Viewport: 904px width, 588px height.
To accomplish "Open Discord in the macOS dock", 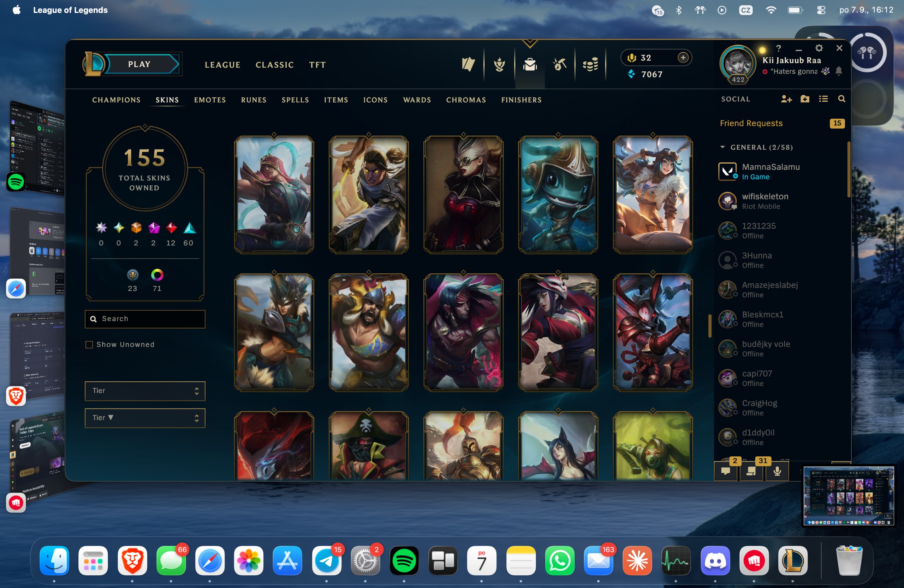I will point(715,560).
